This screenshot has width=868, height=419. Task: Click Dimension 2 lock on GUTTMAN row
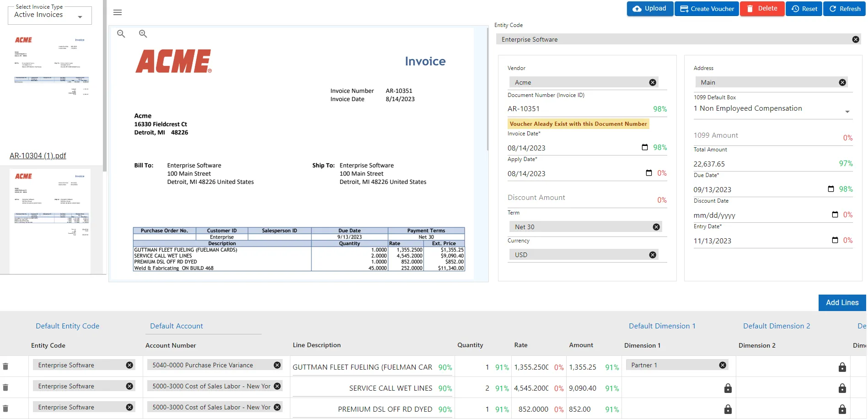coord(842,367)
